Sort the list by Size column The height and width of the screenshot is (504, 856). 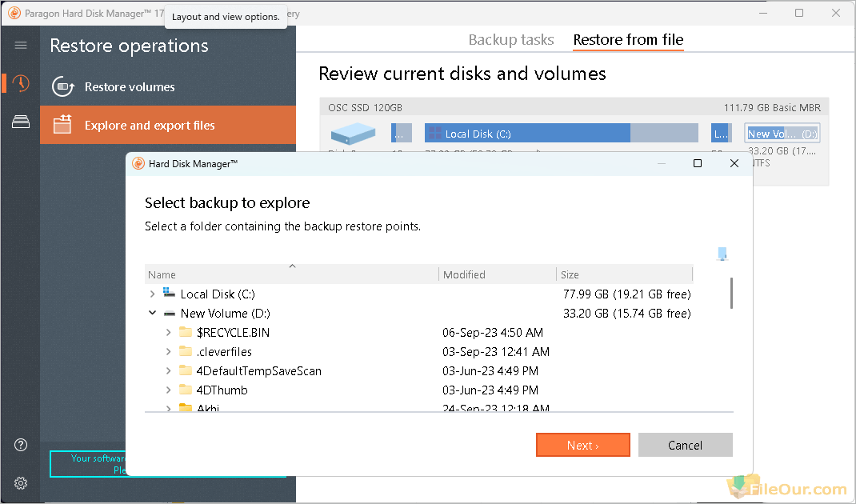pos(624,274)
